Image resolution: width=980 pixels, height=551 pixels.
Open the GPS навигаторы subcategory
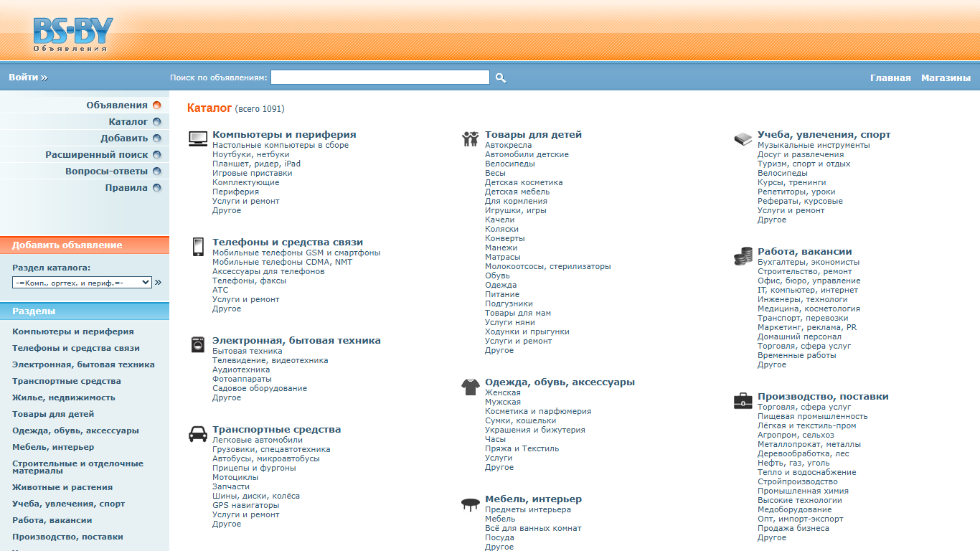tap(246, 505)
